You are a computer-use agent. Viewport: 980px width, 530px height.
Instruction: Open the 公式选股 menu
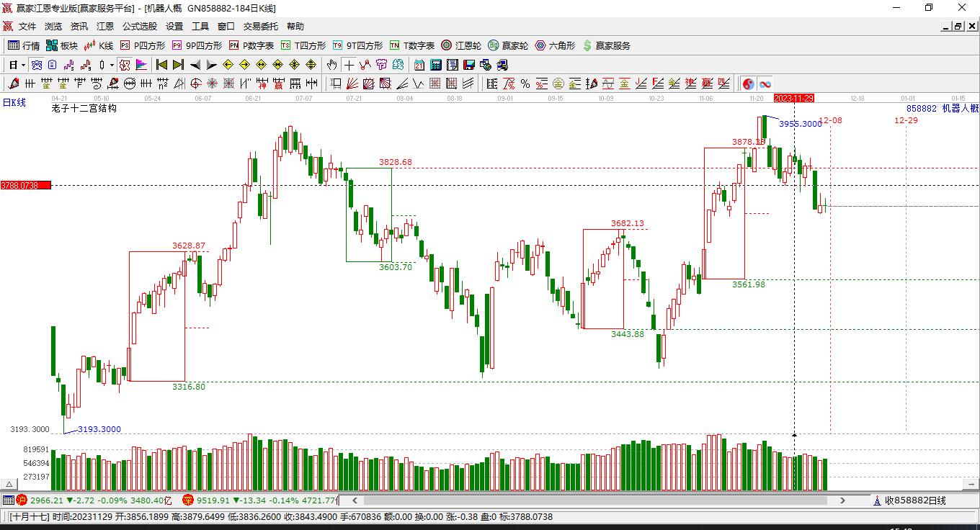click(140, 27)
